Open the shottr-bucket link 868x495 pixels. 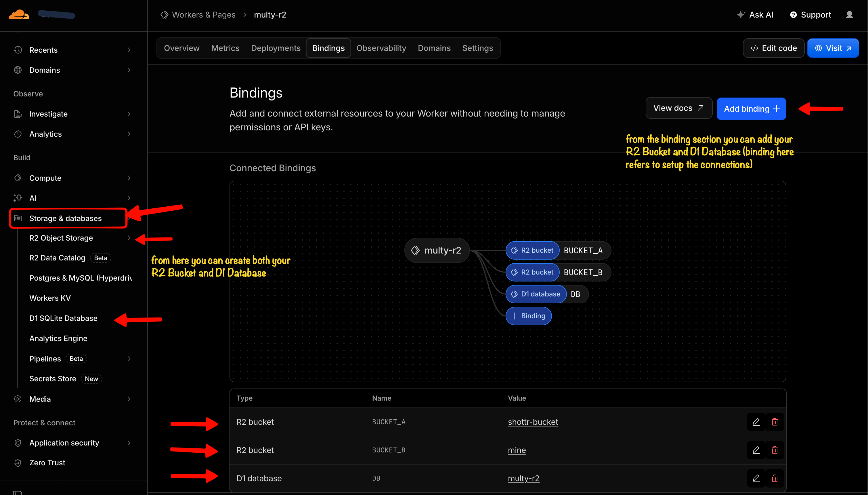pyautogui.click(x=533, y=422)
